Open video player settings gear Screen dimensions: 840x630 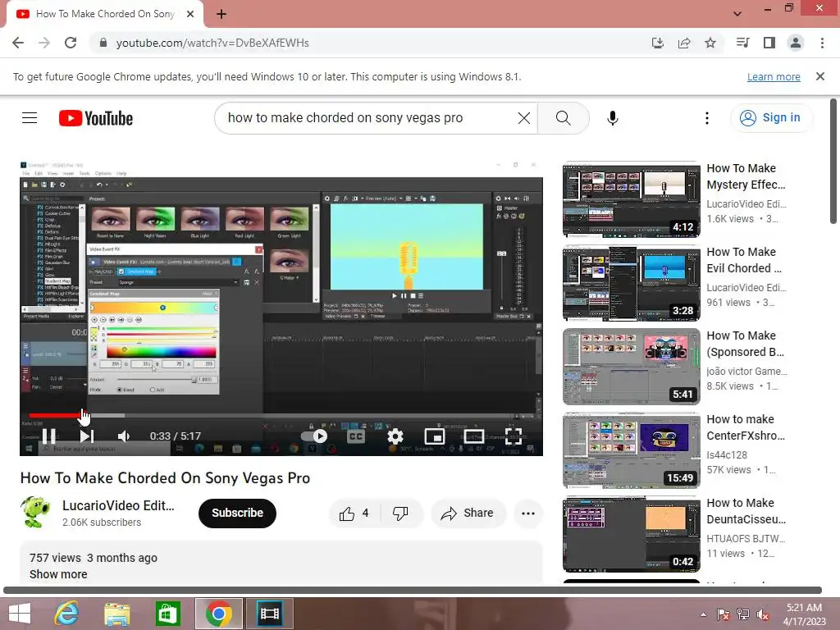tap(395, 436)
